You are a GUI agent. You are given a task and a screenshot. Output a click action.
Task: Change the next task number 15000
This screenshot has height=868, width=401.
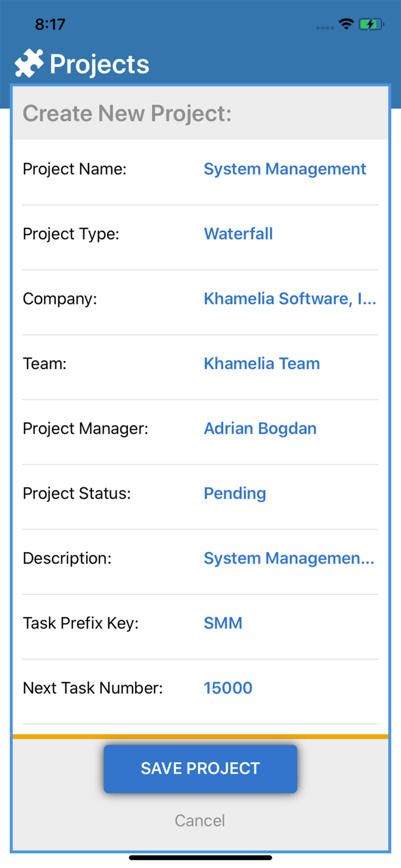click(x=228, y=687)
